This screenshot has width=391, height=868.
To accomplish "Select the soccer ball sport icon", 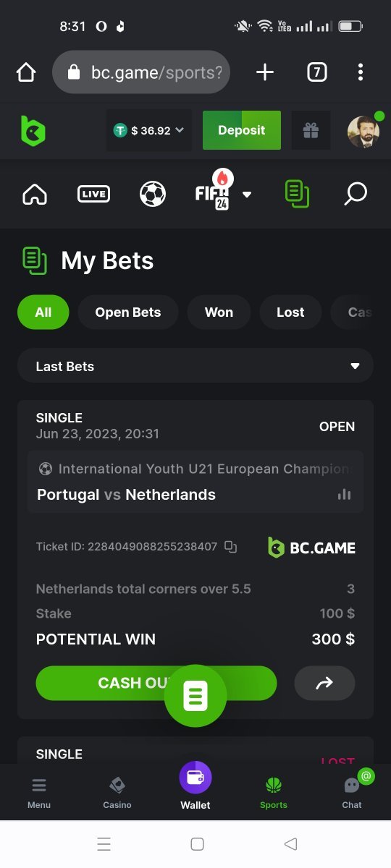I will (153, 194).
